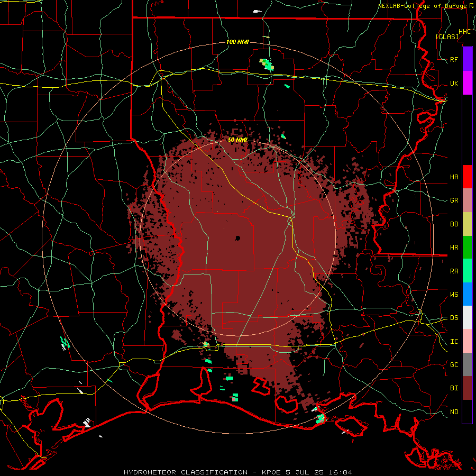Viewport: 476px width, 476px height.
Task: Click the IC light pink legend swatch
Action: point(467,341)
